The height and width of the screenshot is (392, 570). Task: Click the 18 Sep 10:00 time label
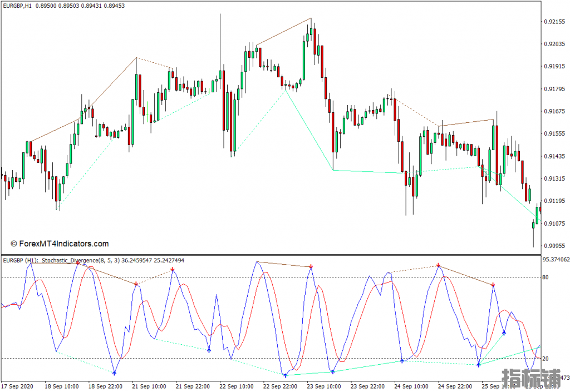click(x=61, y=386)
